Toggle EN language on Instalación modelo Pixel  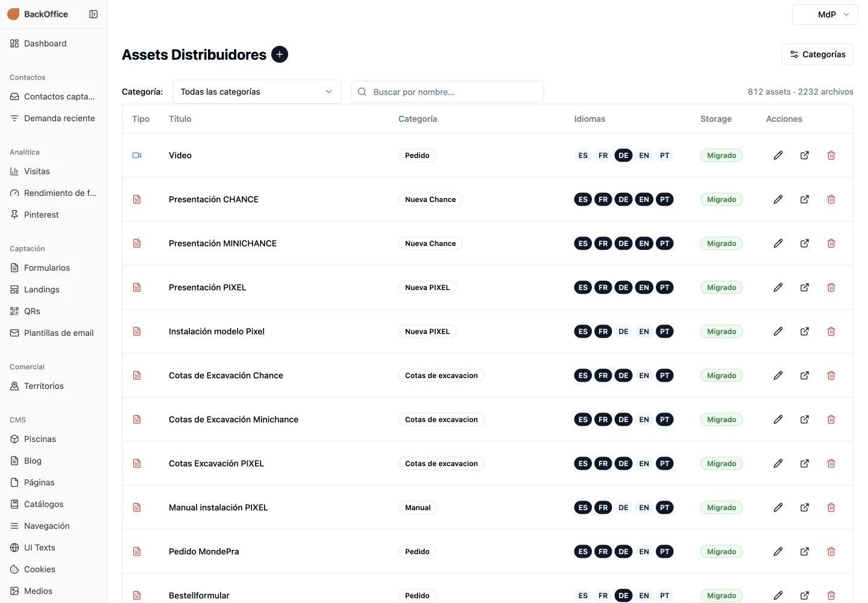coord(644,332)
